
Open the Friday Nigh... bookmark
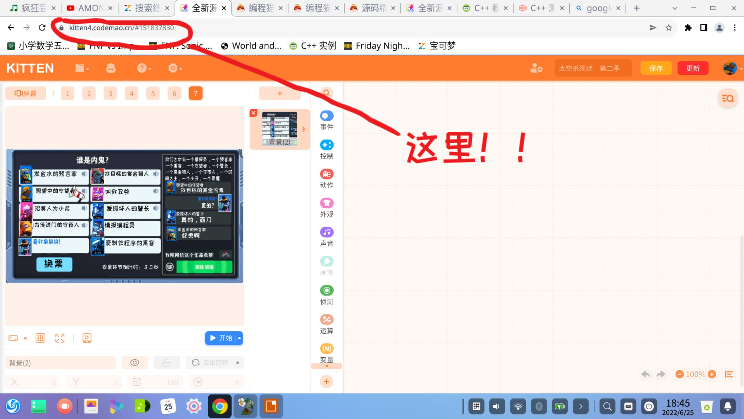377,46
